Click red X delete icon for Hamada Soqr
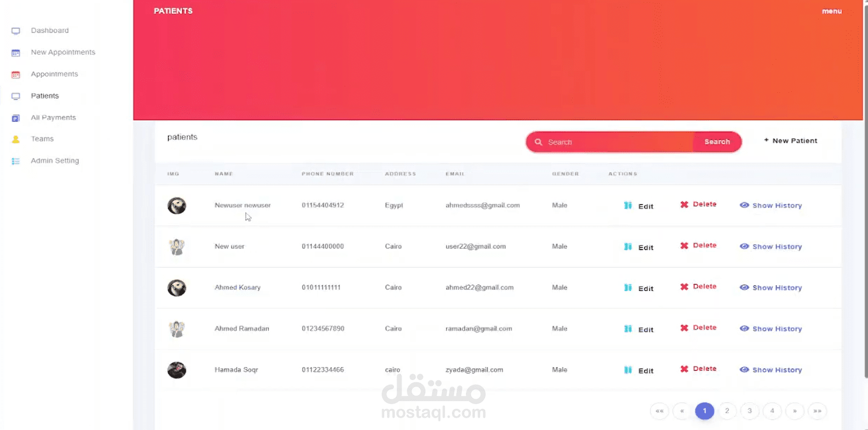Viewport: 868px width, 430px height. tap(684, 369)
